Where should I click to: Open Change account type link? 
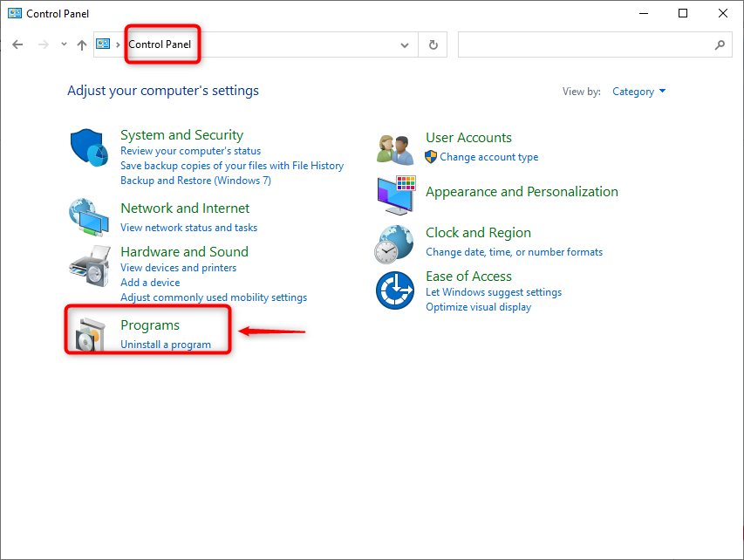click(x=488, y=157)
